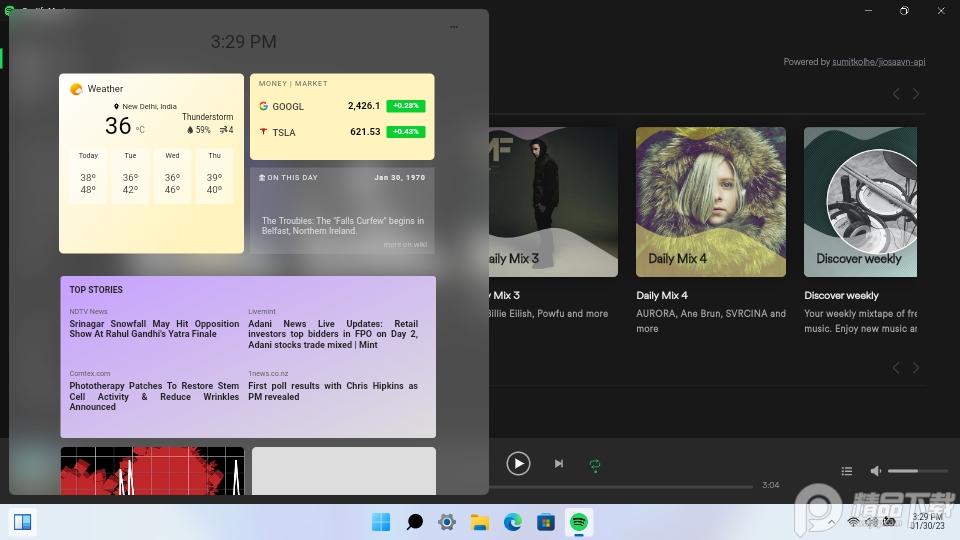The height and width of the screenshot is (540, 960).
Task: Open the Discover weekly cover thumbnail
Action: [x=860, y=202]
